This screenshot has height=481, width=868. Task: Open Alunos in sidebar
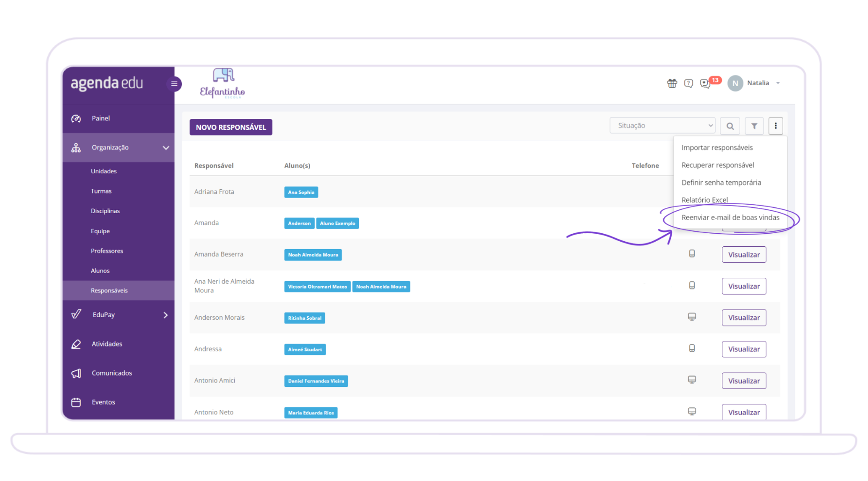coord(100,271)
